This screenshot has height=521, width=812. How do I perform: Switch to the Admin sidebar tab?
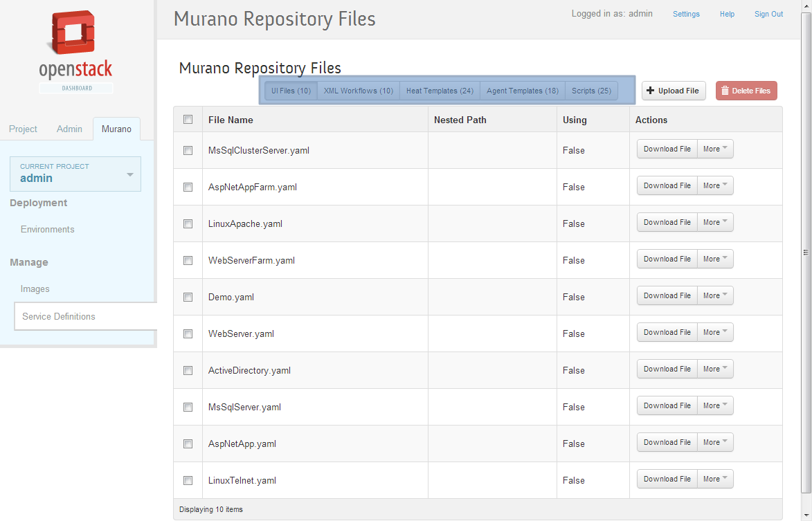69,129
